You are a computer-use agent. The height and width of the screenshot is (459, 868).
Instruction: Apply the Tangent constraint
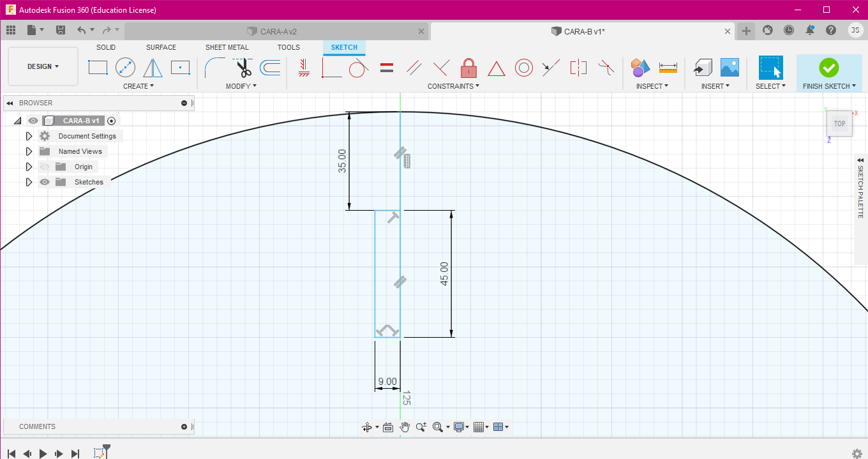(359, 67)
